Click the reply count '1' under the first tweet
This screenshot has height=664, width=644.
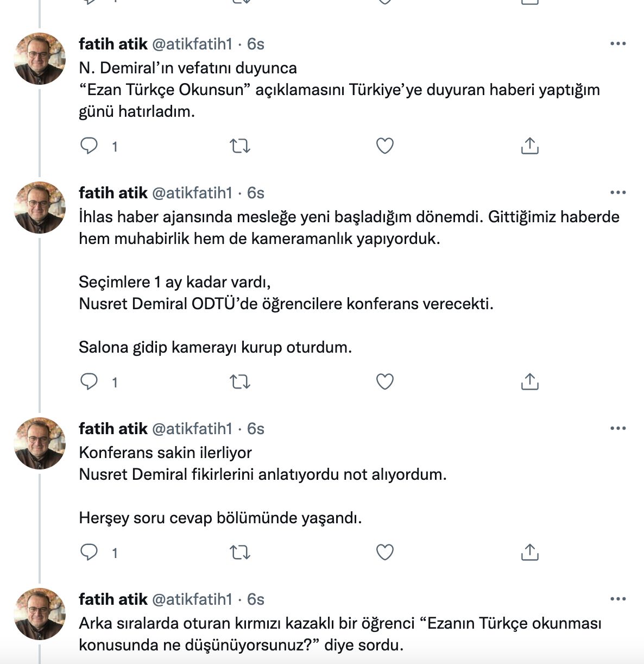coord(114,146)
